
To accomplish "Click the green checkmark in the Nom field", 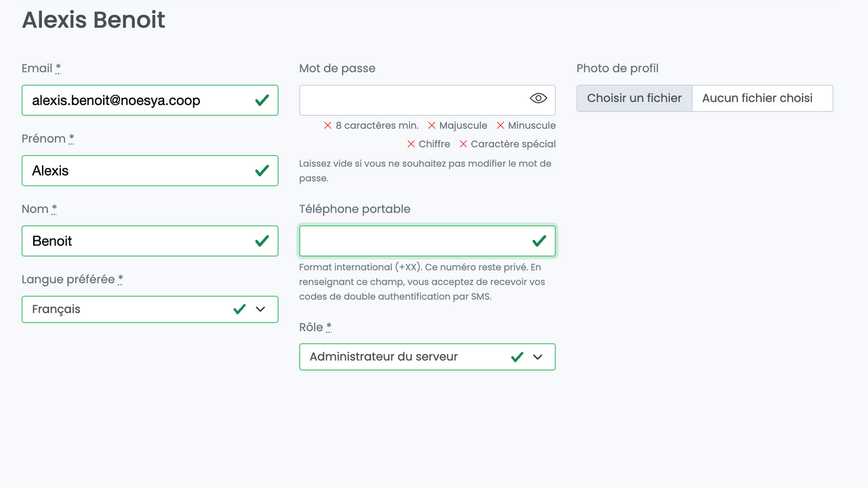I will [262, 241].
